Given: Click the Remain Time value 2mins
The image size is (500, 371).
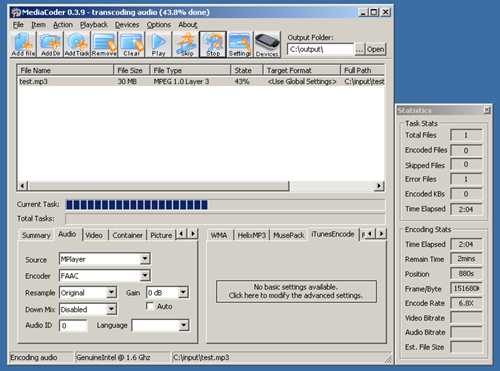Looking at the screenshot, I should point(466,259).
